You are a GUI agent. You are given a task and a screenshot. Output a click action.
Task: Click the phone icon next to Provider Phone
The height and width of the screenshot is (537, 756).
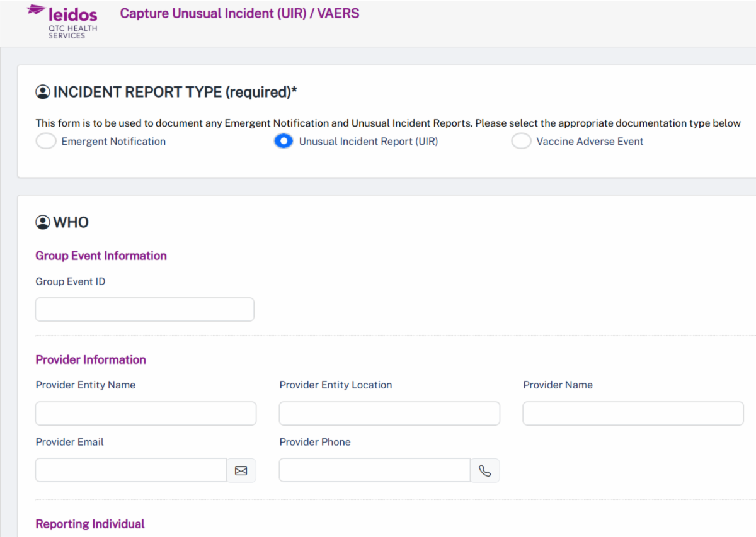pyautogui.click(x=485, y=470)
